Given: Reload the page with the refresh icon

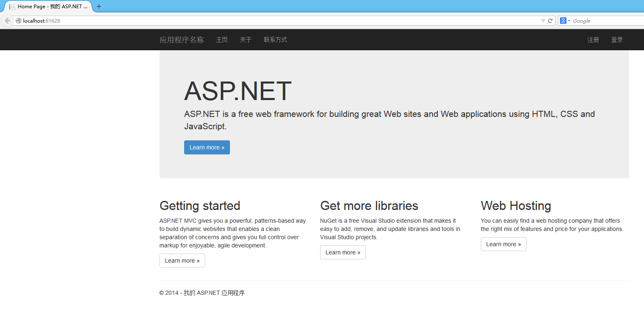Looking at the screenshot, I should 550,21.
